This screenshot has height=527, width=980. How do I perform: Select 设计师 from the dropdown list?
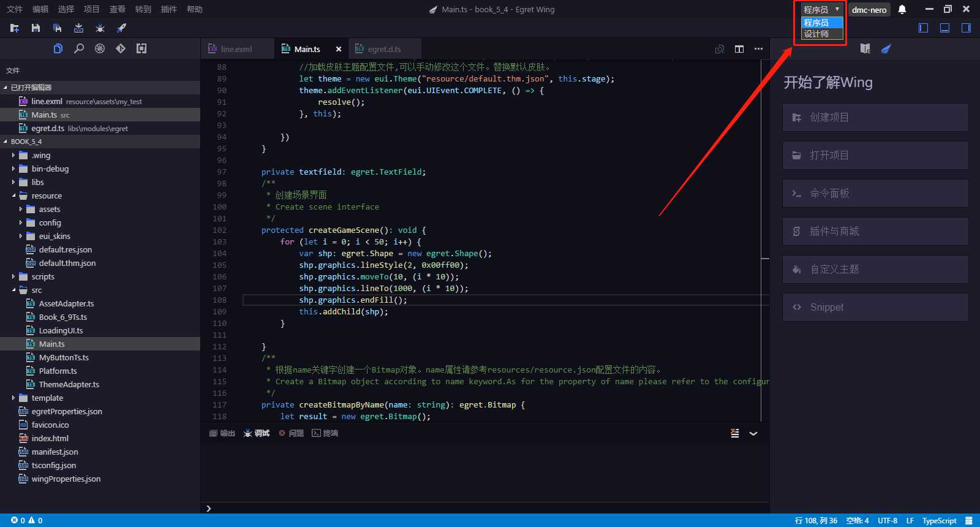[822, 34]
